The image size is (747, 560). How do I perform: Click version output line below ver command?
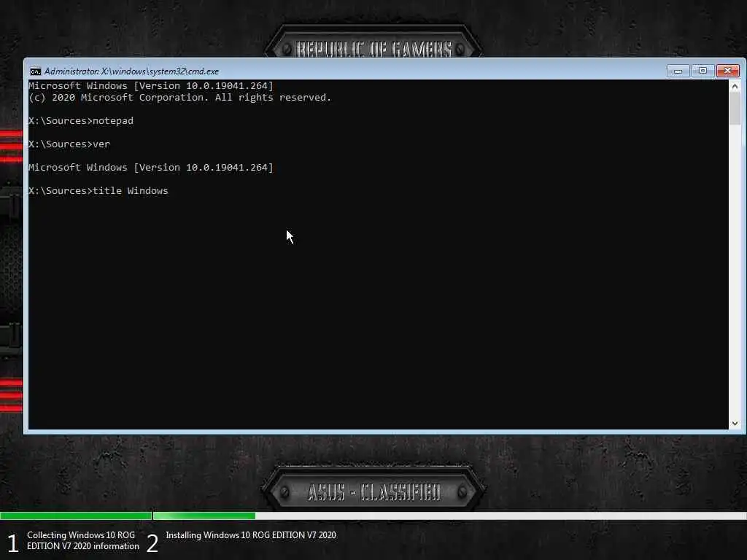[151, 168]
